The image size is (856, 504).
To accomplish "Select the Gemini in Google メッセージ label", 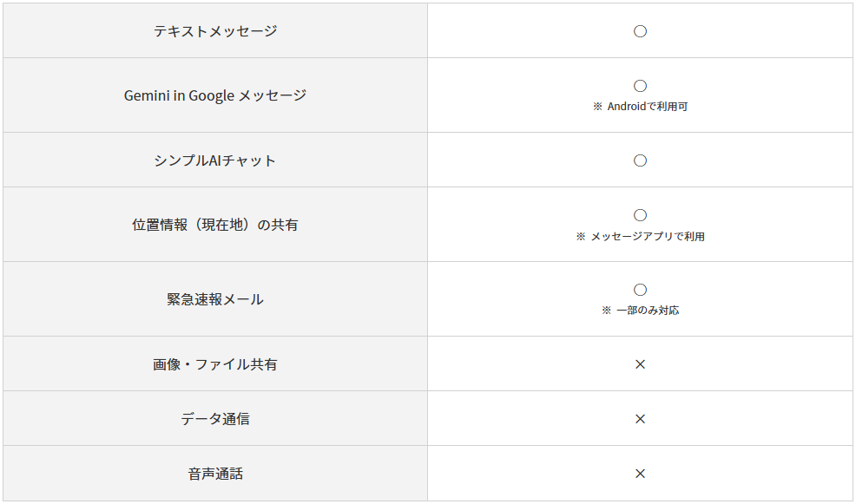I will pos(215,95).
